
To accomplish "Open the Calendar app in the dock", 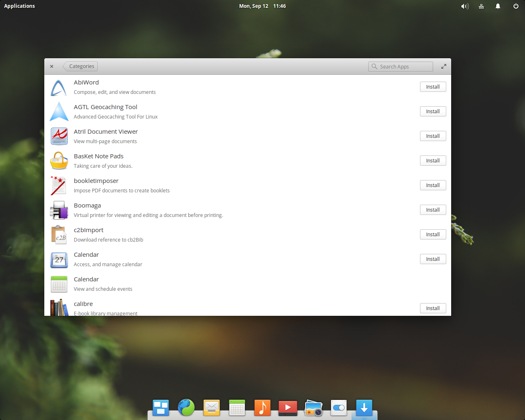I will 237,408.
